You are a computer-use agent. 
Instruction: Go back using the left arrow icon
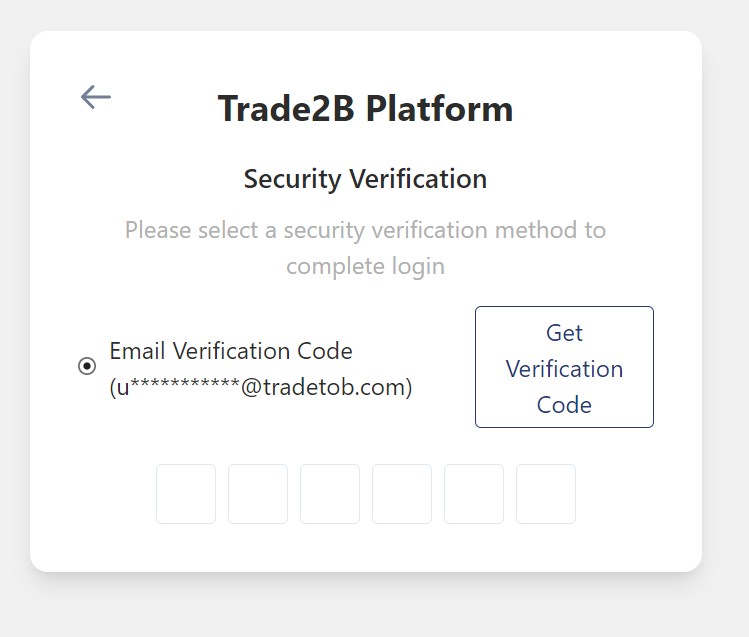pyautogui.click(x=95, y=97)
